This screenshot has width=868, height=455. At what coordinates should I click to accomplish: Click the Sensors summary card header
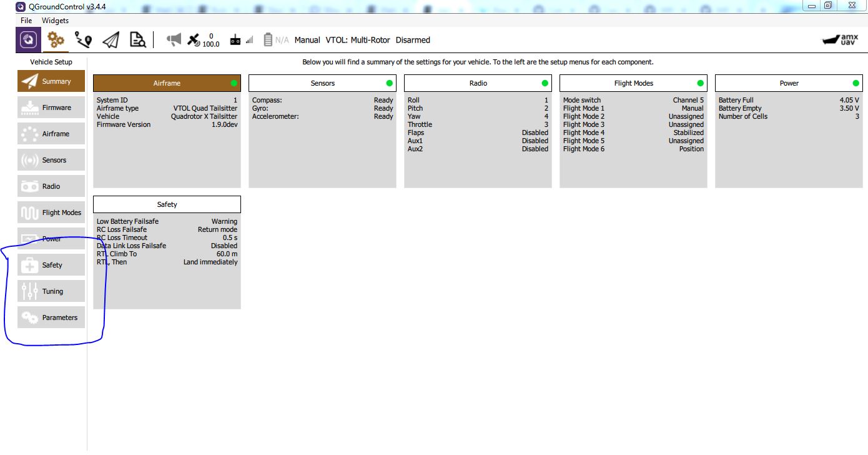point(322,83)
